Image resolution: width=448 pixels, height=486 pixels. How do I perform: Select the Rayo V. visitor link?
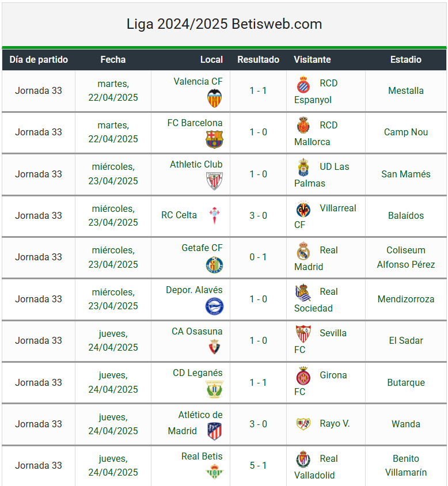coord(335,423)
